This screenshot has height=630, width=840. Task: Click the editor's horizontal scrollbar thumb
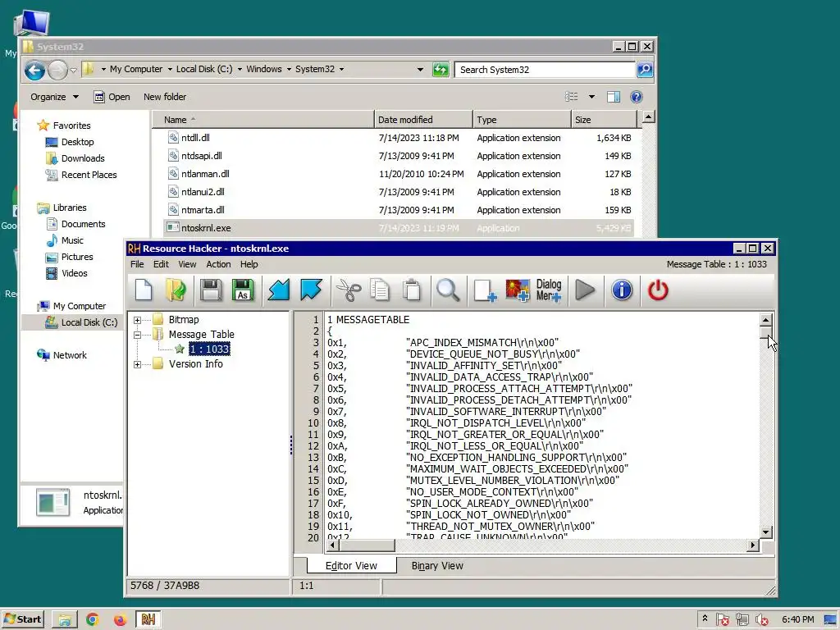367,546
